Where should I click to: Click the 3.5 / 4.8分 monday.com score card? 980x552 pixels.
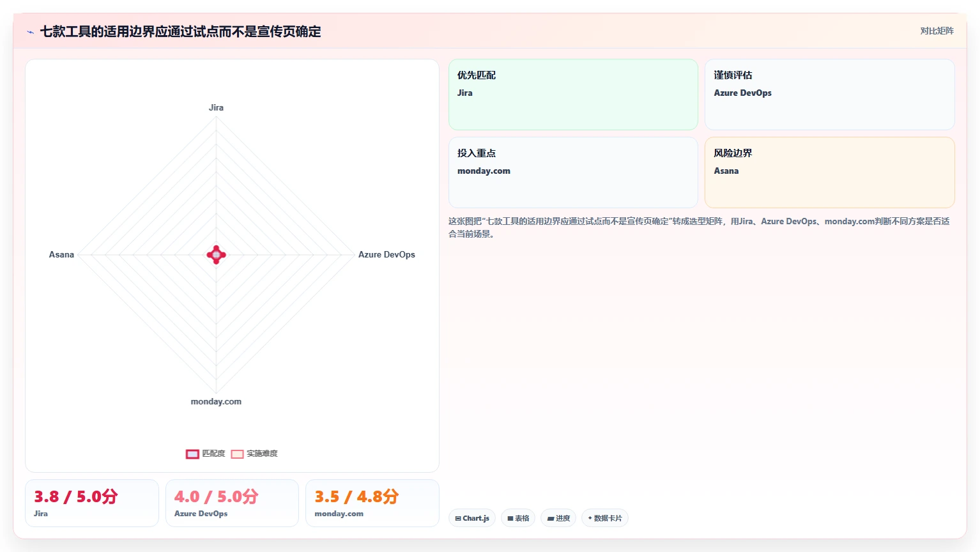(x=372, y=503)
